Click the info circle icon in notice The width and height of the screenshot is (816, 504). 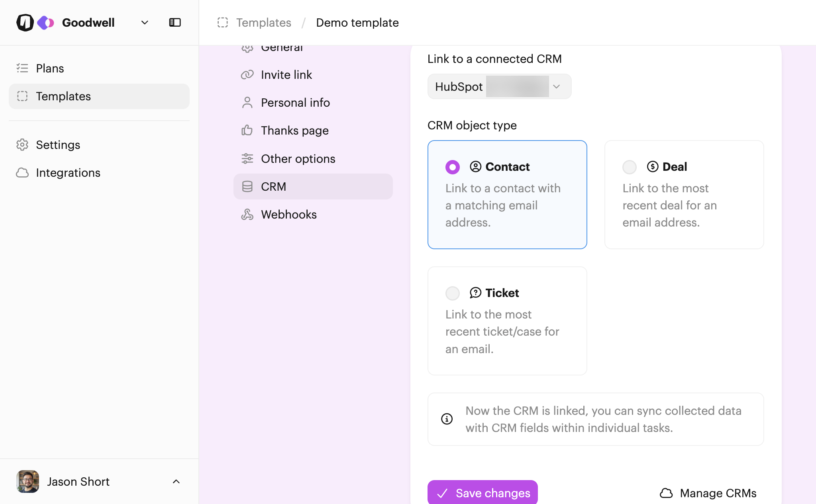447,419
